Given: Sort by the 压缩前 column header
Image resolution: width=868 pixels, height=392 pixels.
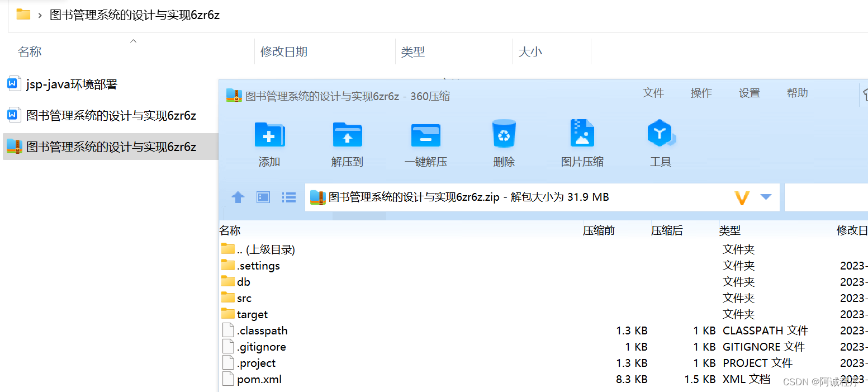Looking at the screenshot, I should tap(599, 230).
